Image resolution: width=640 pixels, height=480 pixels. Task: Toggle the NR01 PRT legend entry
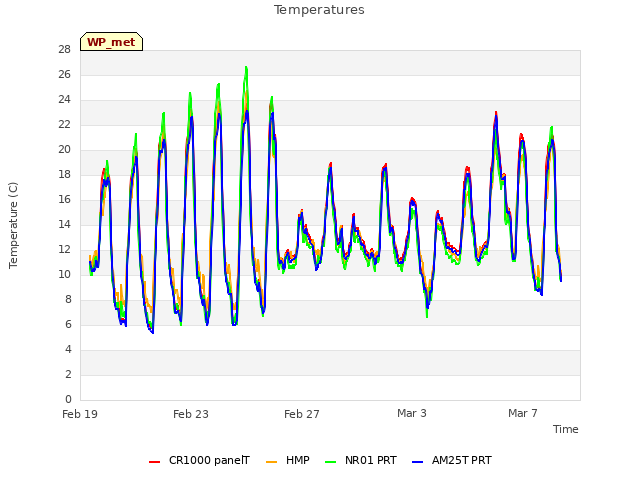pos(361,460)
